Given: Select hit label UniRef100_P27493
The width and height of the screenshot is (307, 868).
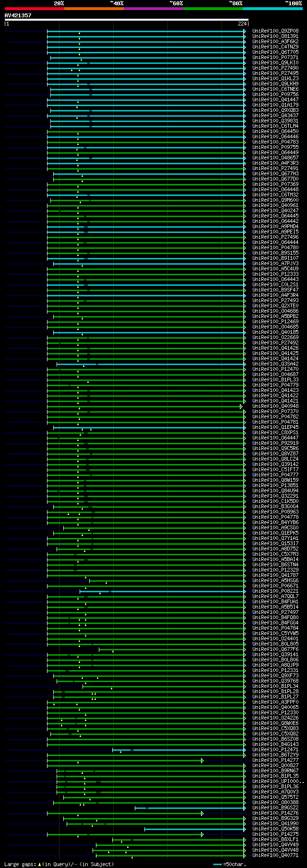Looking at the screenshot, I should [x=275, y=301].
